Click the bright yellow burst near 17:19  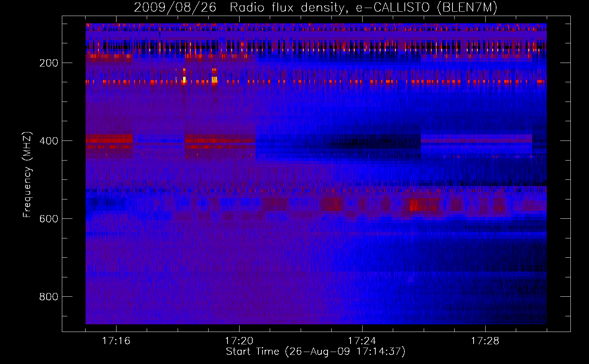[214, 79]
